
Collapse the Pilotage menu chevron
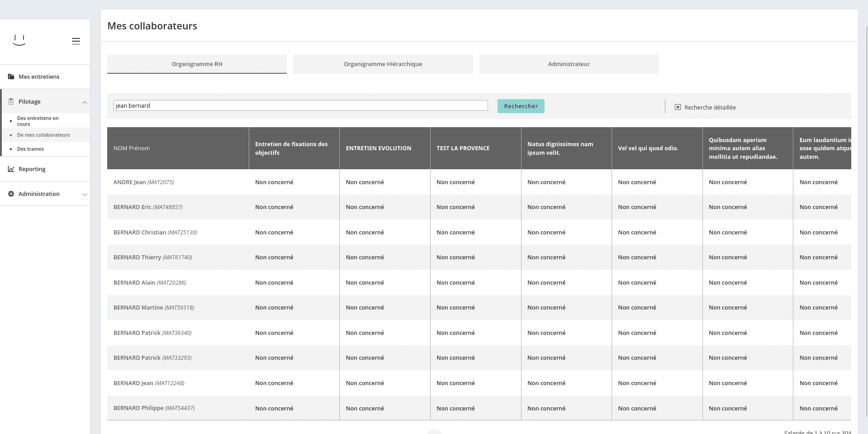[85, 102]
